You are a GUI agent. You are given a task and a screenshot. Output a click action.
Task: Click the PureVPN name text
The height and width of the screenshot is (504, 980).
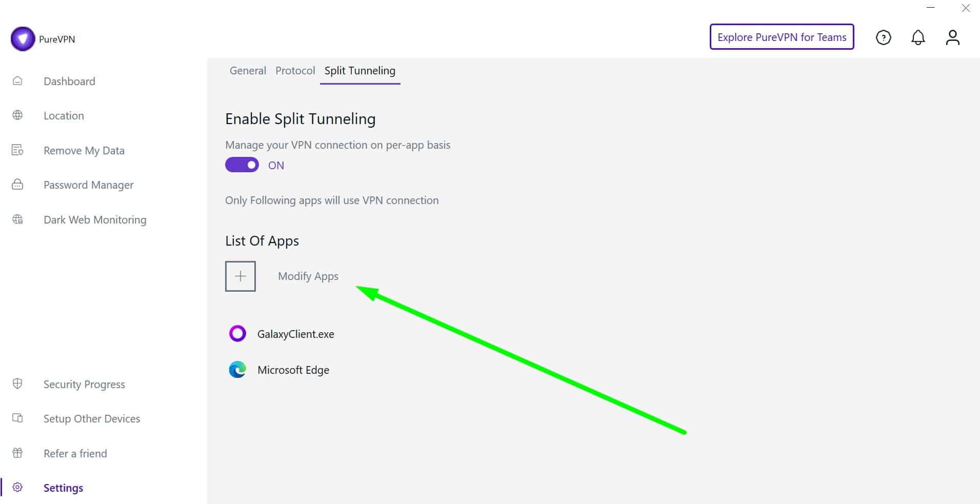(57, 39)
